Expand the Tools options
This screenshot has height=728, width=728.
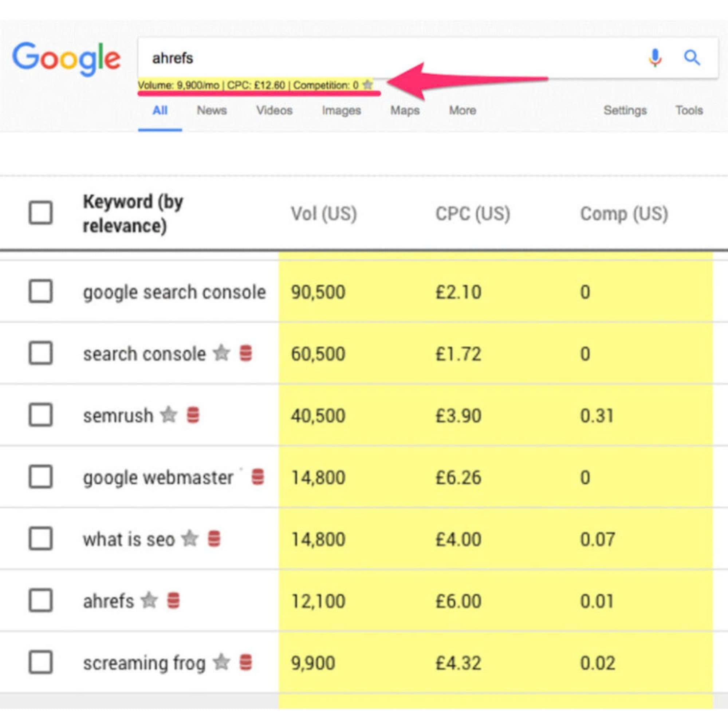click(689, 110)
